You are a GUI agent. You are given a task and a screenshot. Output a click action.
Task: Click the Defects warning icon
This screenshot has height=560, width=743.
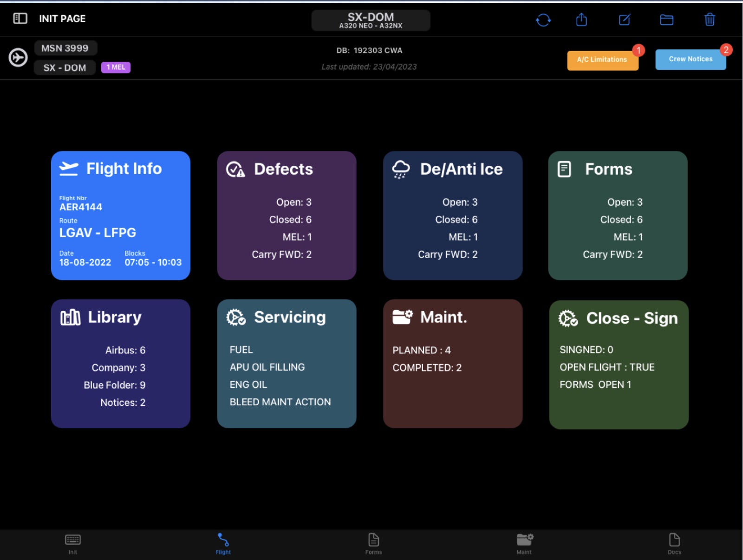point(235,169)
